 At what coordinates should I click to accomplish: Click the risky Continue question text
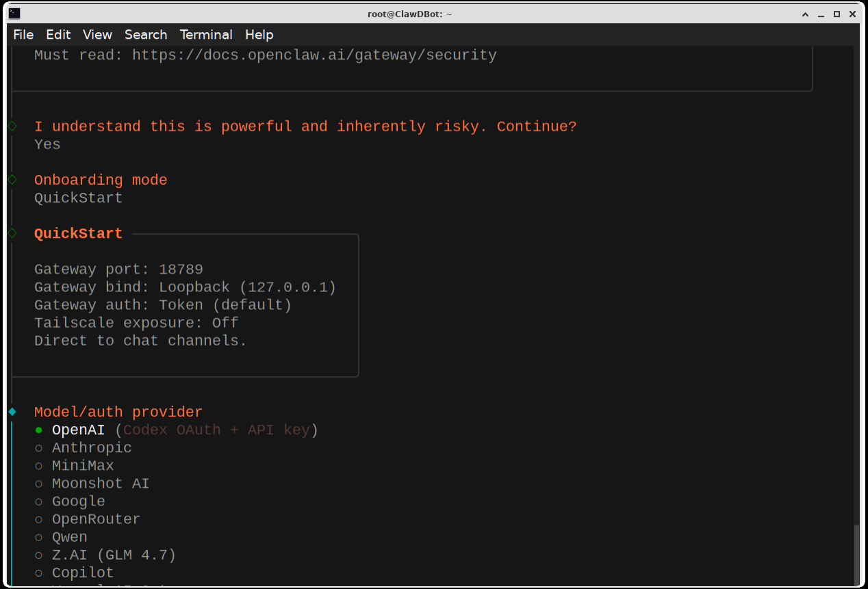point(305,127)
